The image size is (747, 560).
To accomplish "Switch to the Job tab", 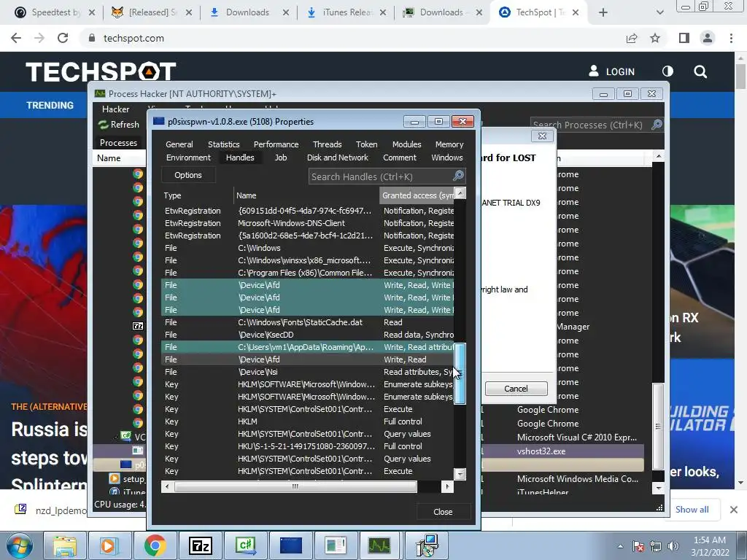I will click(x=281, y=157).
